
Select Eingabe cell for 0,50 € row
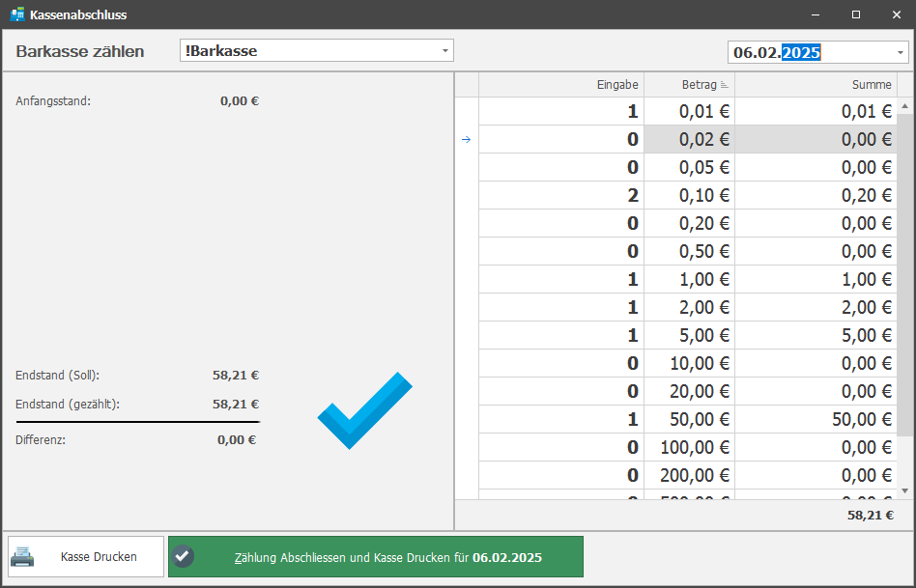[x=561, y=252]
